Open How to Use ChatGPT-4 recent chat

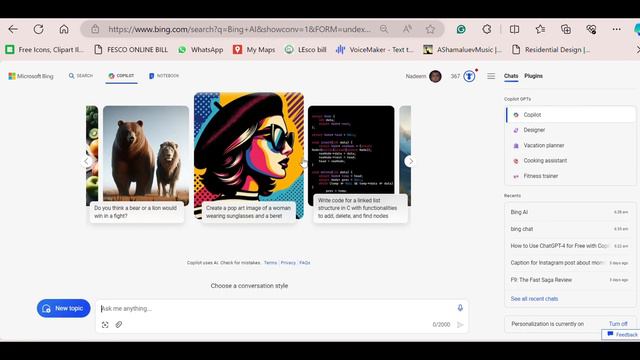[x=569, y=246]
